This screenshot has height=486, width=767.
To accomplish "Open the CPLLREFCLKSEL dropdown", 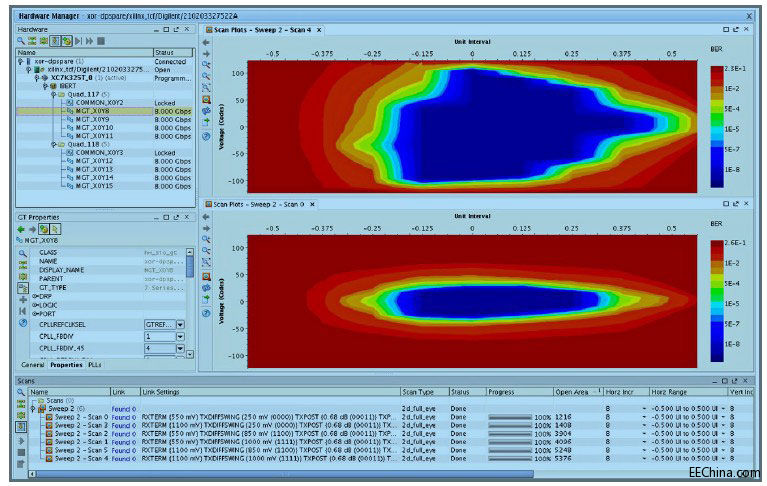I will point(180,325).
